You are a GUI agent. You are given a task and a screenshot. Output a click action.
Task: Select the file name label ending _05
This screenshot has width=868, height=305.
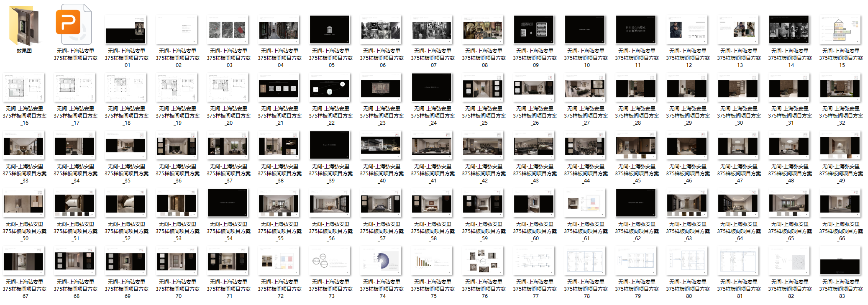click(330, 58)
